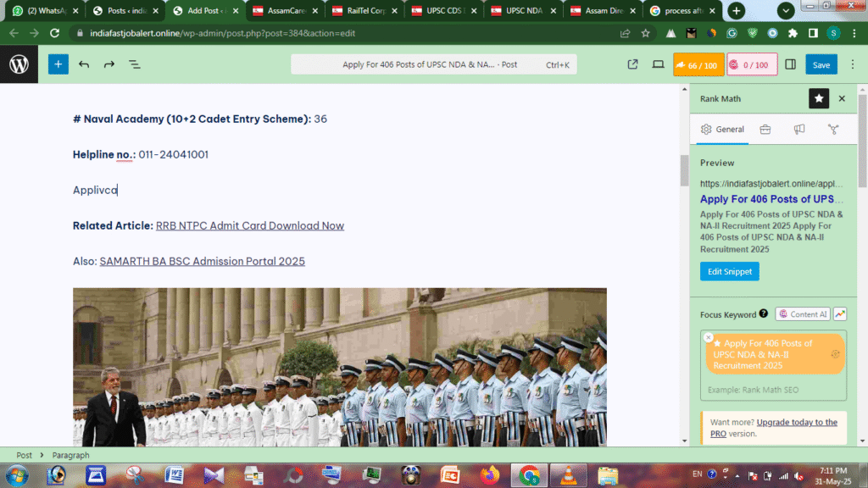868x488 pixels.
Task: Remove the focus keyword tag
Action: 708,337
